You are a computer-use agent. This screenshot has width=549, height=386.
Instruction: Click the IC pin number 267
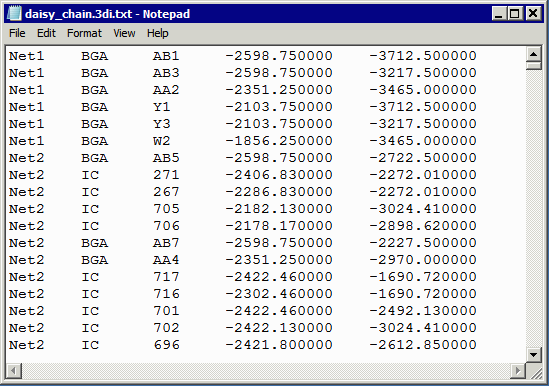click(x=166, y=192)
